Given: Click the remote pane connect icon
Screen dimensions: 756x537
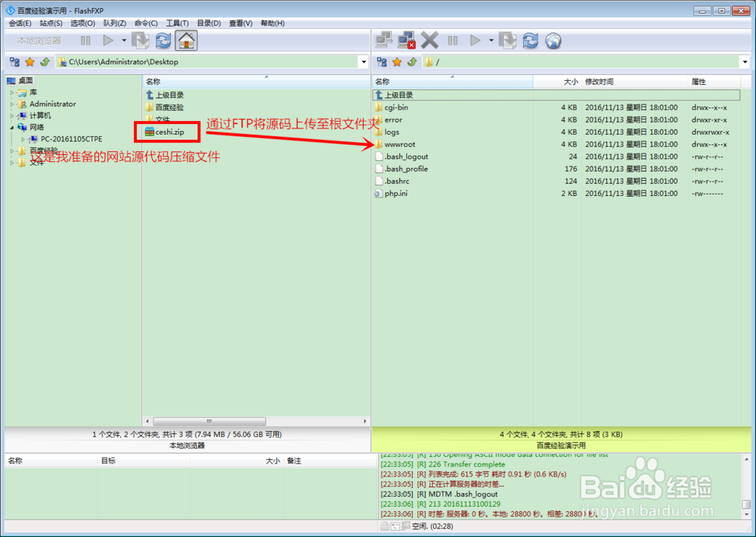Looking at the screenshot, I should click(384, 41).
